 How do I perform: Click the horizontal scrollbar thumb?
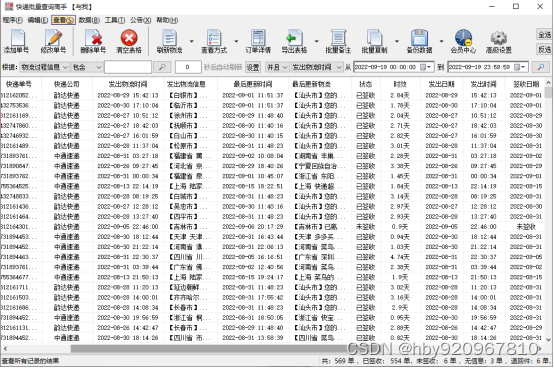[x=216, y=349]
